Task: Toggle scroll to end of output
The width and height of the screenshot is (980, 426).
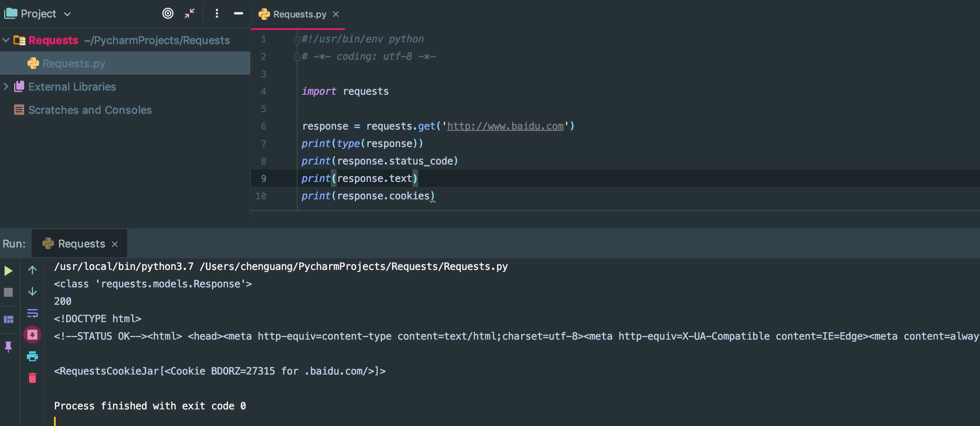Action: click(32, 335)
